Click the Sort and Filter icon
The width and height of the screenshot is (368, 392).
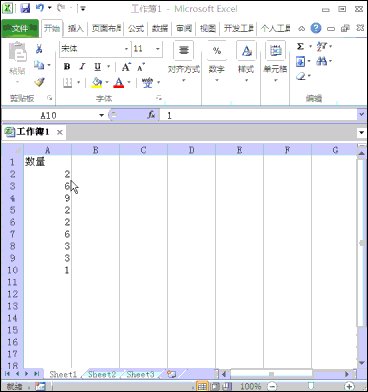[x=322, y=46]
